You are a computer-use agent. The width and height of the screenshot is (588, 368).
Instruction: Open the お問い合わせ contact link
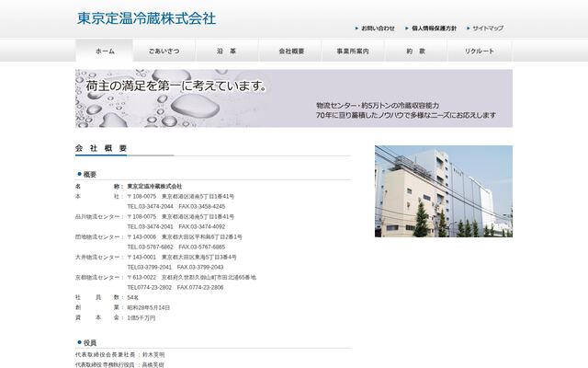point(378,29)
